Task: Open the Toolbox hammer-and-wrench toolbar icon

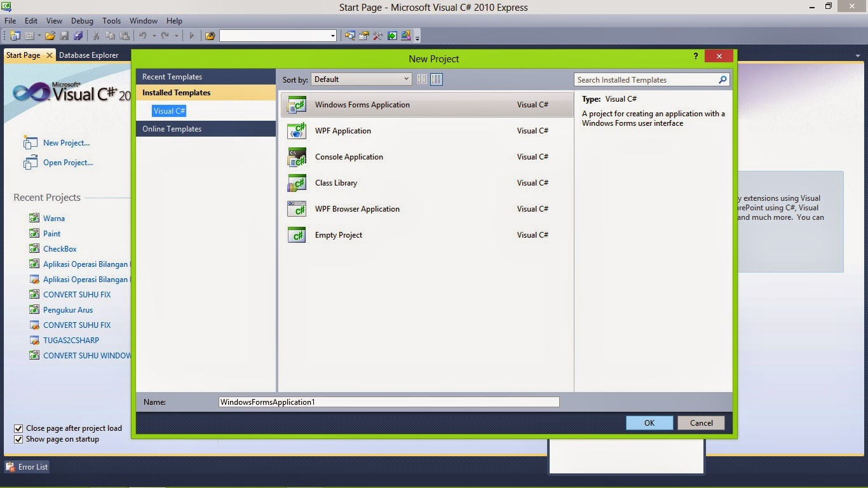Action: [x=377, y=36]
